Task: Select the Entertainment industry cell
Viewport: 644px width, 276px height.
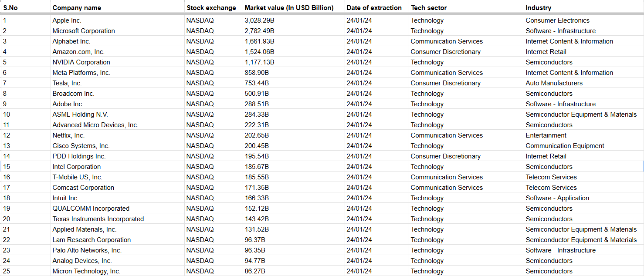Action: coord(584,135)
